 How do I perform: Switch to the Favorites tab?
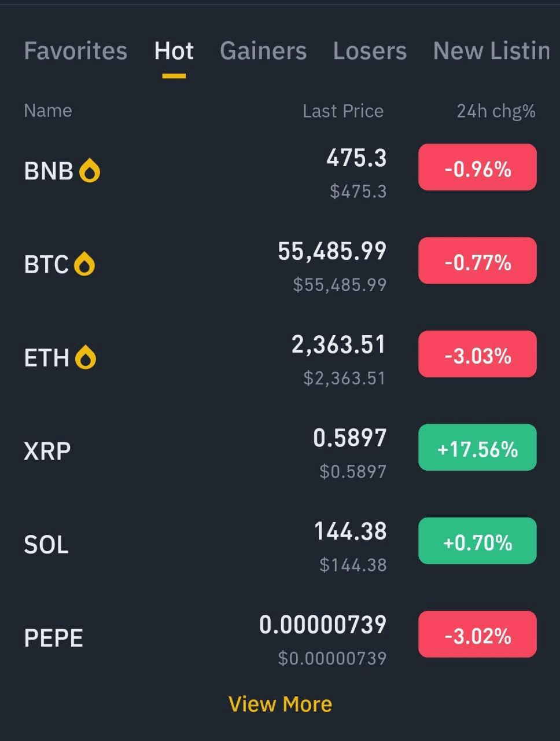[75, 51]
